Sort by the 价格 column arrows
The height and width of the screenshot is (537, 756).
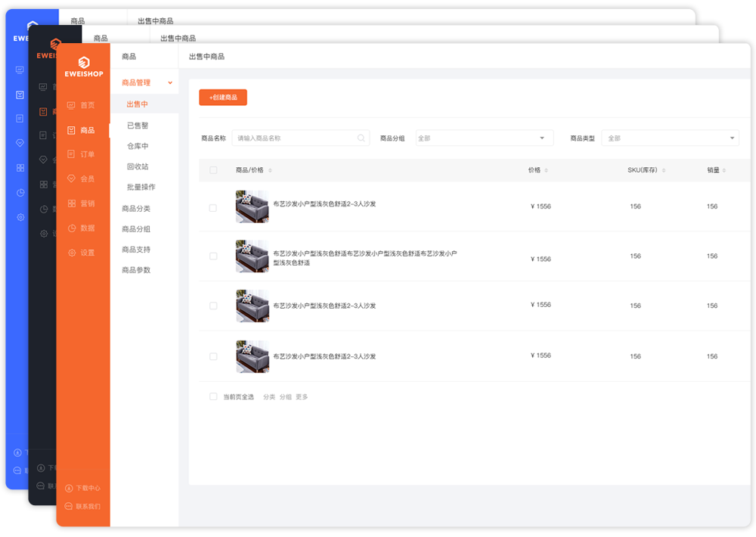(x=546, y=170)
